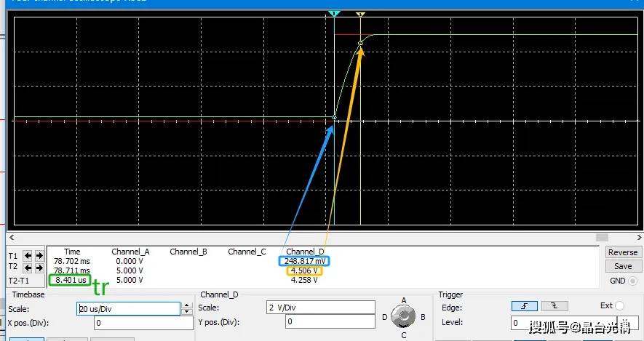
Task: Click the Timebase Scale field
Action: pyautogui.click(x=127, y=309)
